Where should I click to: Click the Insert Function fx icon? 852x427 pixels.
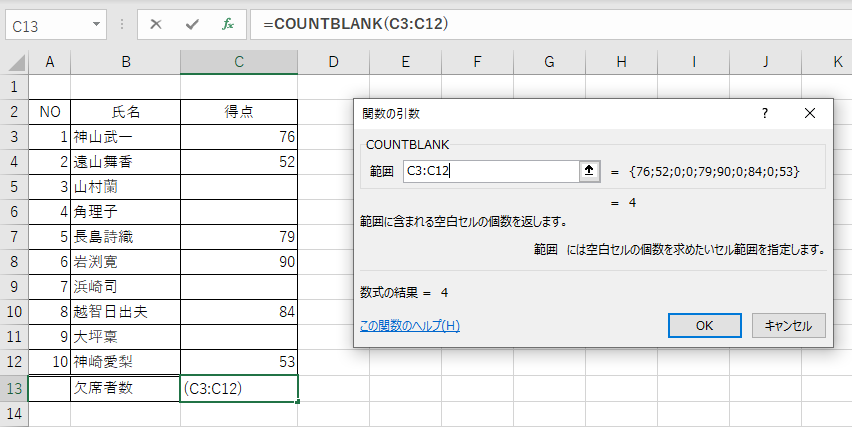coord(228,24)
